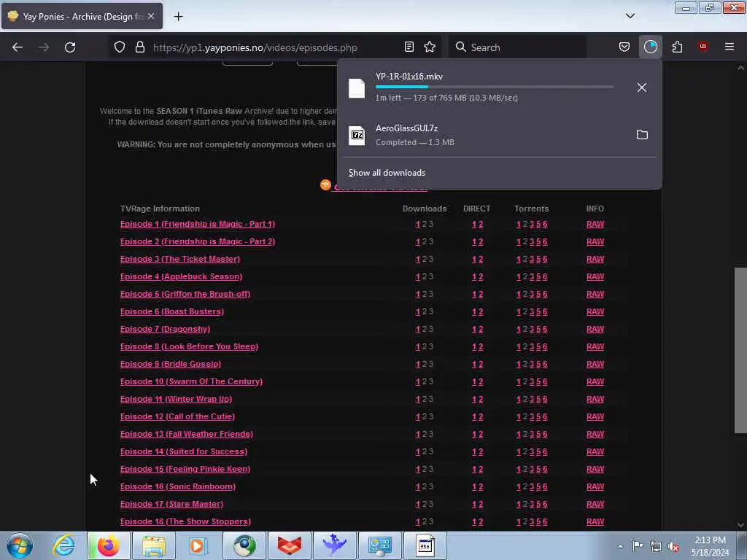The height and width of the screenshot is (560, 747).
Task: Open Action Center flag tray icon
Action: 638,546
